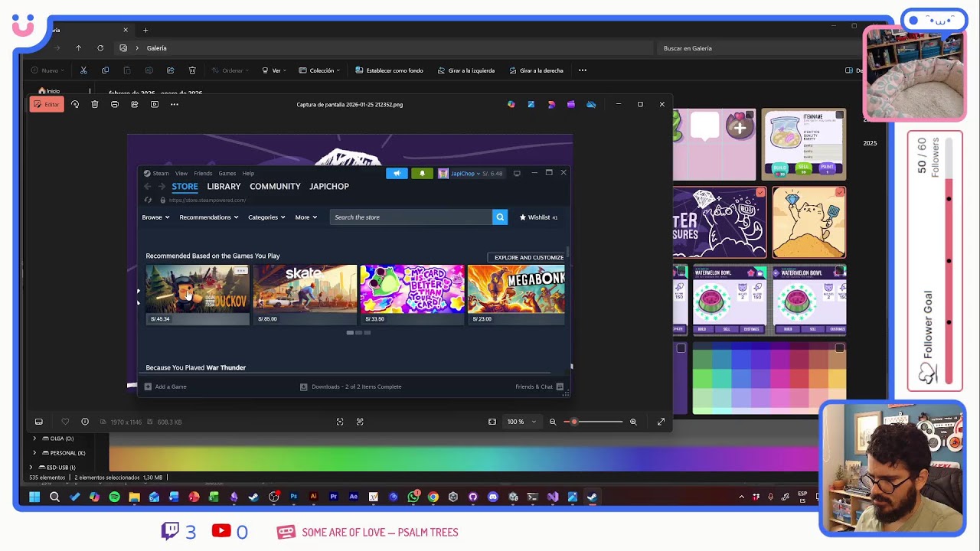This screenshot has width=980, height=551.
Task: Click Girar a la izquierda
Action: point(466,70)
